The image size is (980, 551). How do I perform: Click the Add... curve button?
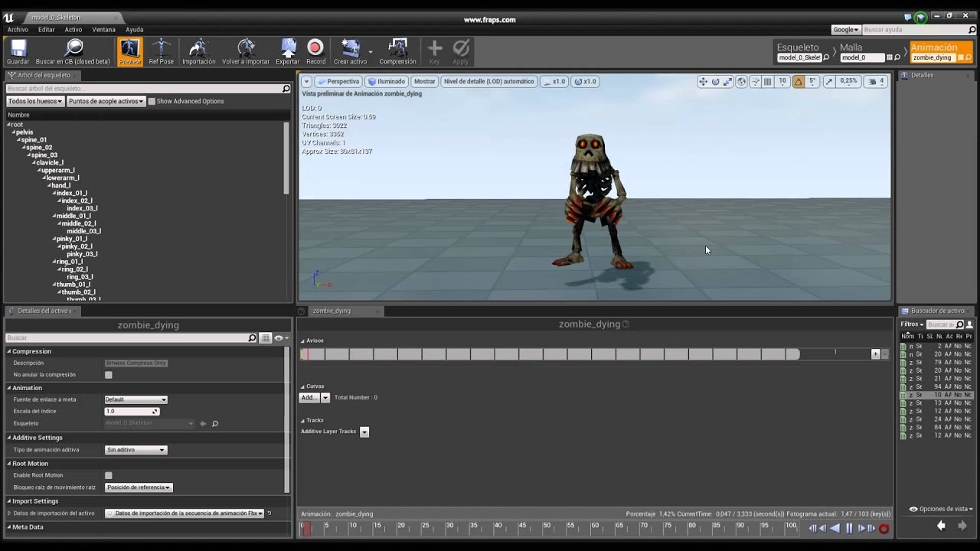tap(309, 398)
